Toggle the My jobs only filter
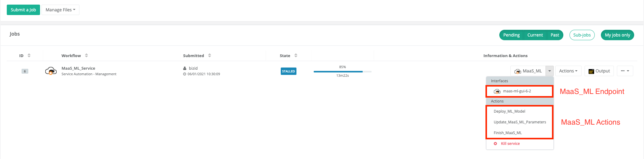 pyautogui.click(x=617, y=35)
